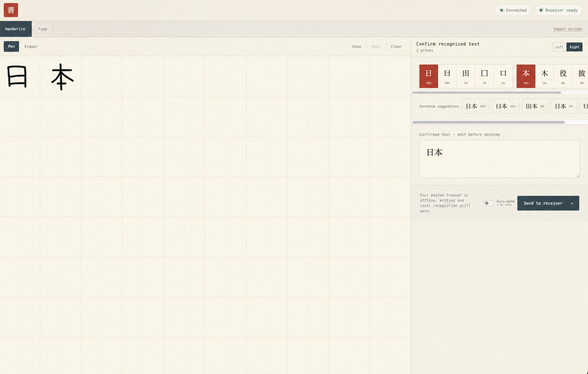The width and height of the screenshot is (588, 374).
Task: Select the highlighted 日 candidate tile
Action: point(428,76)
